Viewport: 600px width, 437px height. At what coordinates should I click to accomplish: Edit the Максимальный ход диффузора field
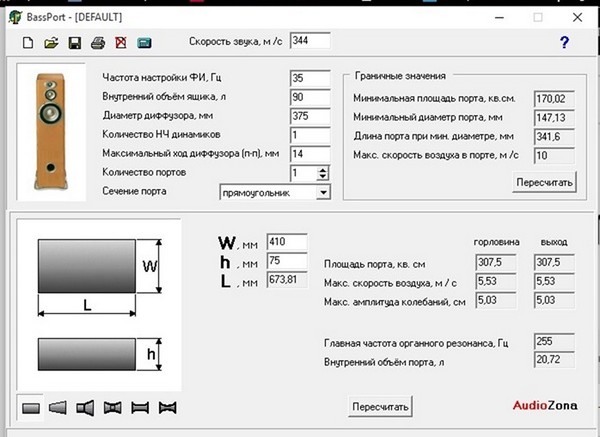(310, 154)
